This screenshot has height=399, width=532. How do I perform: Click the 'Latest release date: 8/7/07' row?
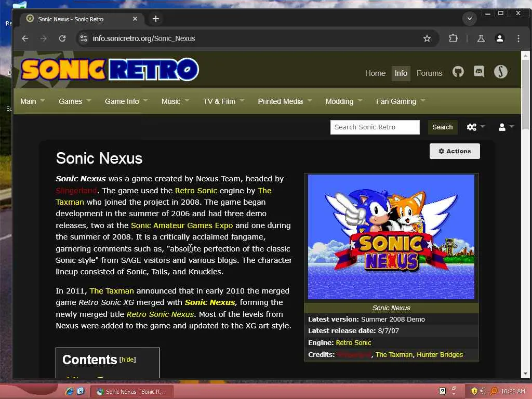click(x=392, y=331)
